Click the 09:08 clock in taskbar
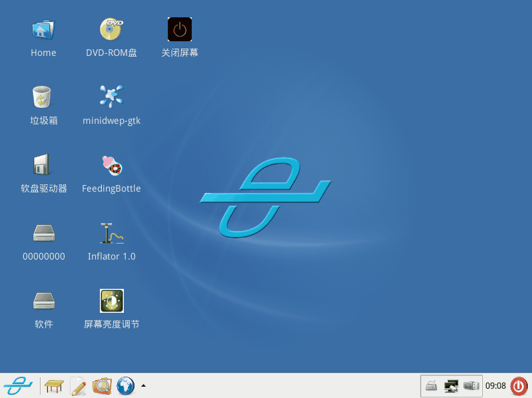The height and width of the screenshot is (398, 532). [495, 386]
